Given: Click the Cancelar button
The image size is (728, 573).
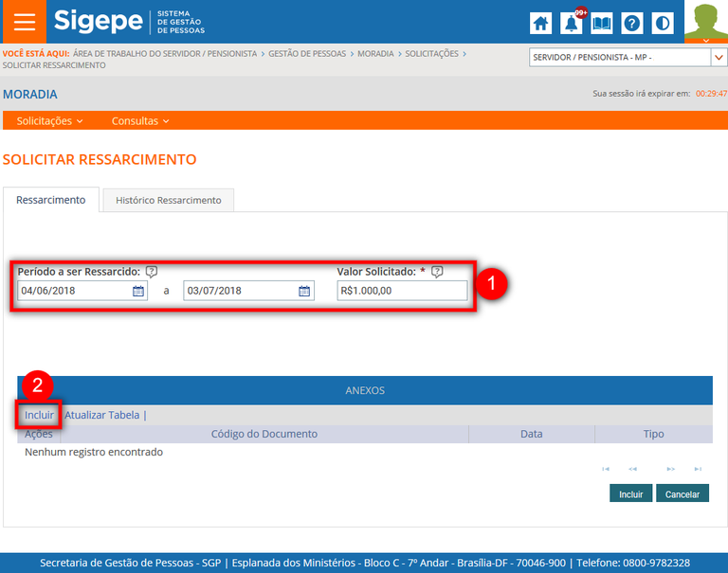Looking at the screenshot, I should click(x=682, y=493).
